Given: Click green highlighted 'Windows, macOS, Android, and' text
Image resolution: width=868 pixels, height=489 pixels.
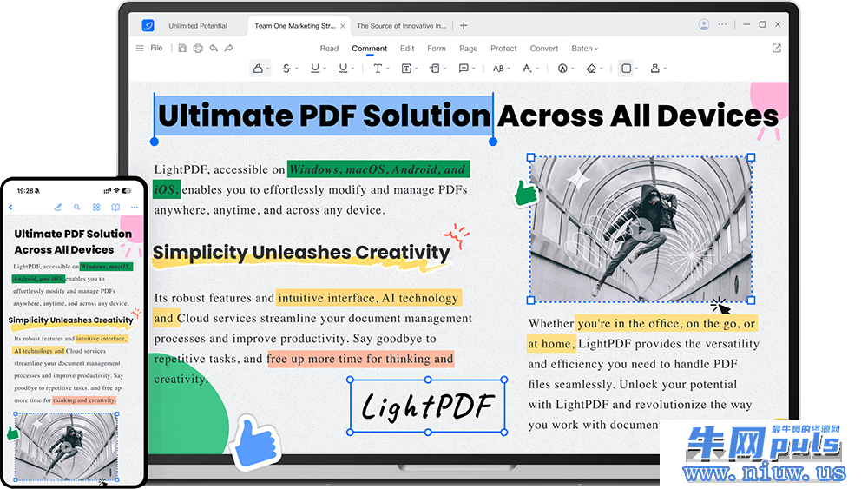Looking at the screenshot, I should click(x=378, y=169).
